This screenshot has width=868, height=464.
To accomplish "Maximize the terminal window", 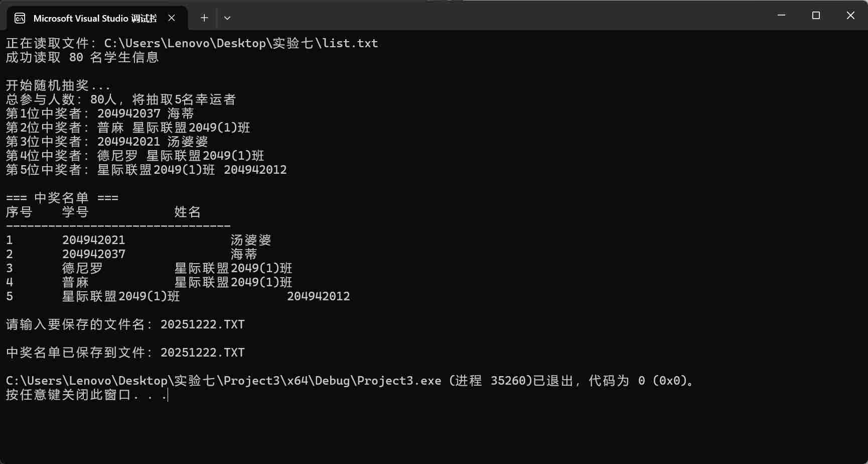I will click(816, 16).
